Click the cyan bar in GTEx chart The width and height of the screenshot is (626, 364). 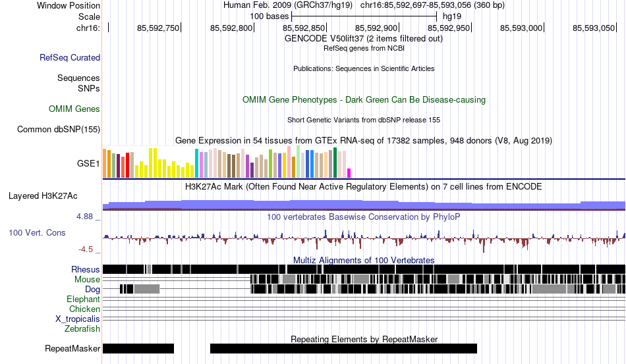197,163
